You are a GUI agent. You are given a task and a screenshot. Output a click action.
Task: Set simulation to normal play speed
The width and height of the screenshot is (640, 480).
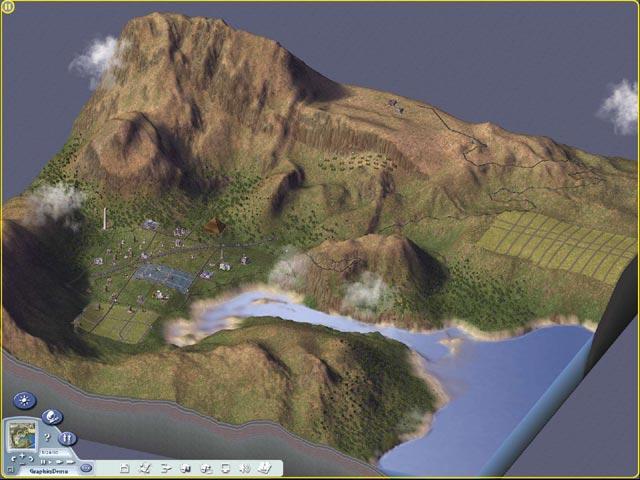[50, 462]
